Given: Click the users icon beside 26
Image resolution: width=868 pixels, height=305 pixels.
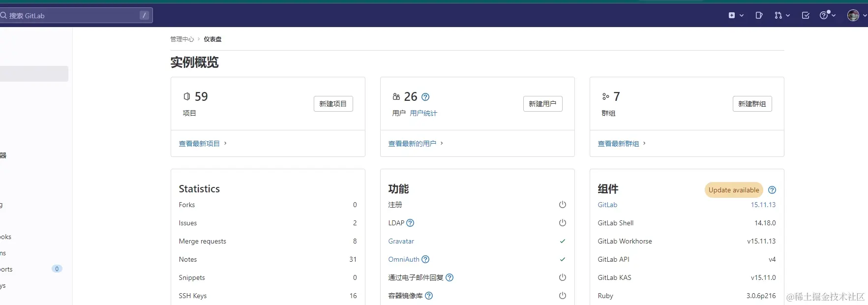Looking at the screenshot, I should [x=396, y=96].
